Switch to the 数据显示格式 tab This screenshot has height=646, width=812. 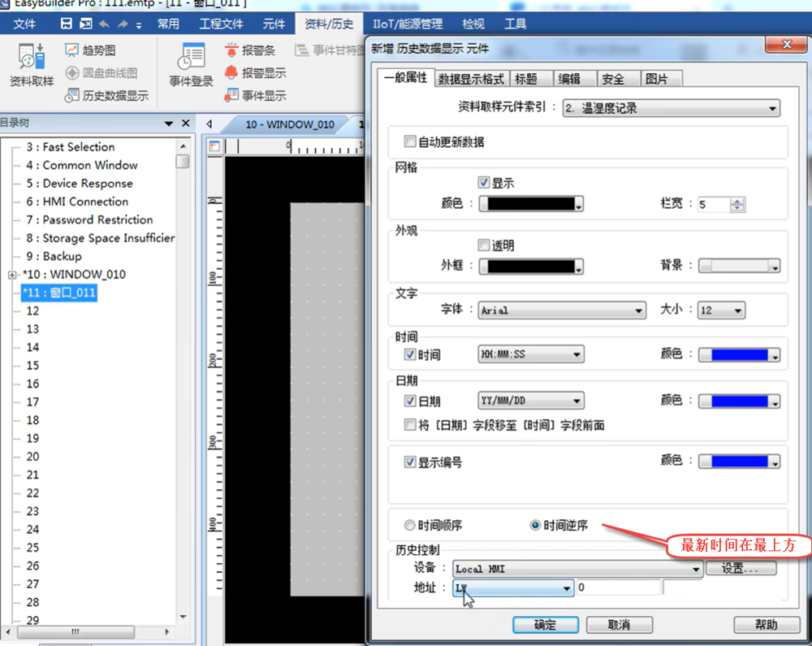tap(471, 79)
